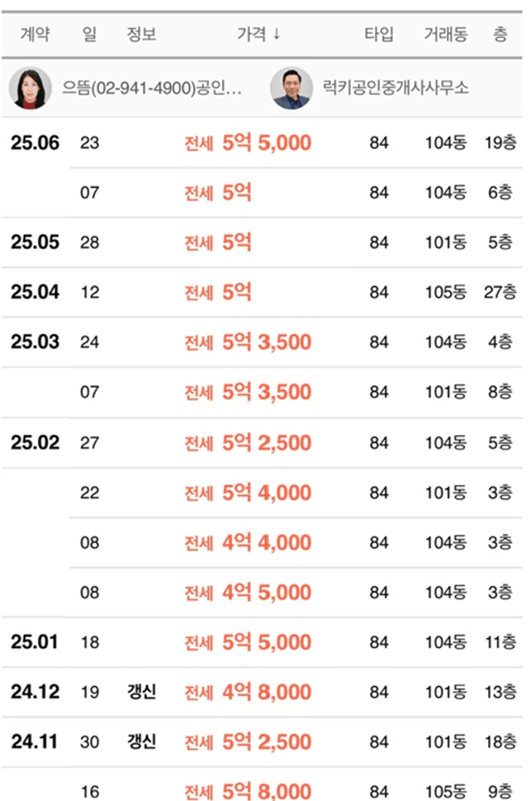Click the 타입 column header
This screenshot has width=532, height=801.
click(379, 34)
